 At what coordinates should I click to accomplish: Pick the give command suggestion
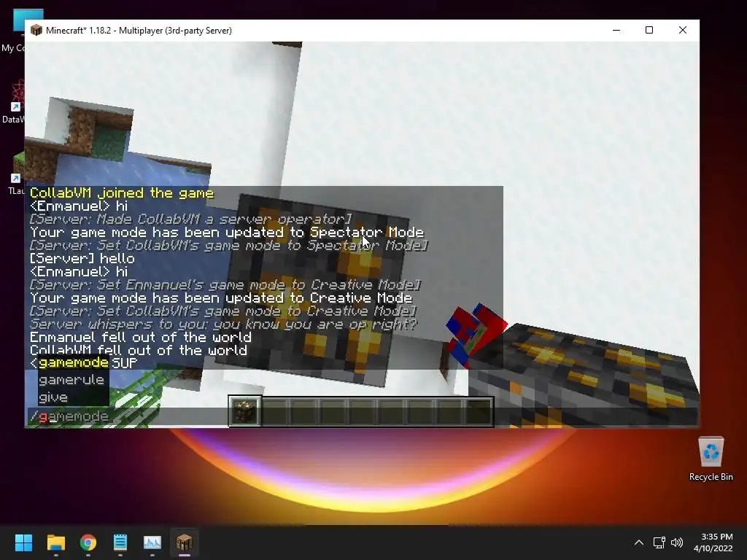[53, 397]
